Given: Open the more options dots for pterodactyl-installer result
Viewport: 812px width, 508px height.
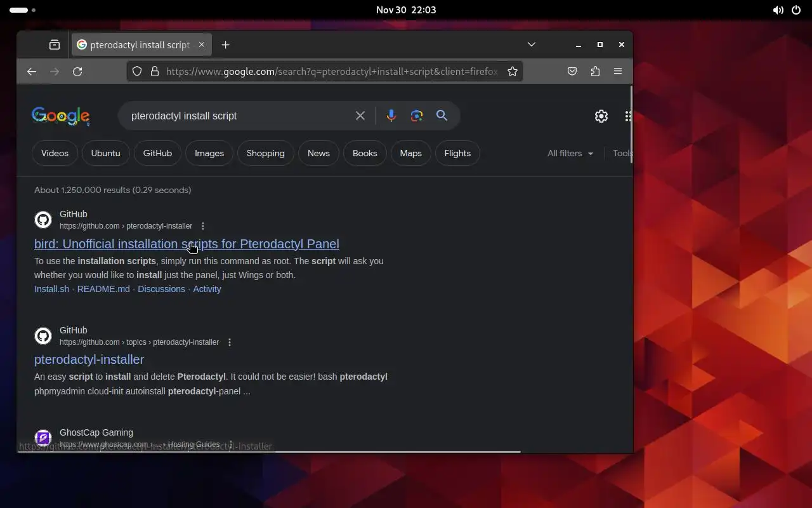Looking at the screenshot, I should point(203,226).
